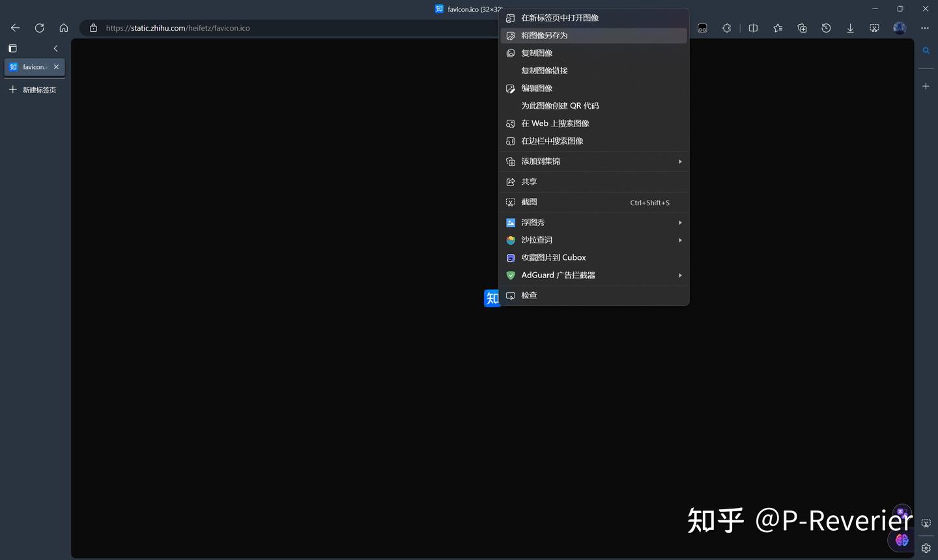
Task: Open the Favorites star icon
Action: 777,28
